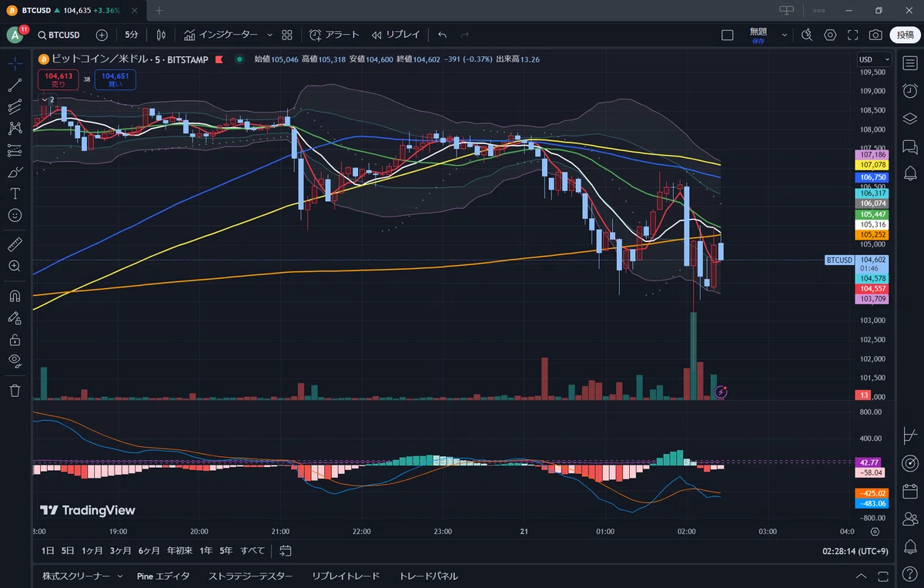The height and width of the screenshot is (588, 924).
Task: Switch to the BTCUSD window tab
Action: [x=72, y=10]
